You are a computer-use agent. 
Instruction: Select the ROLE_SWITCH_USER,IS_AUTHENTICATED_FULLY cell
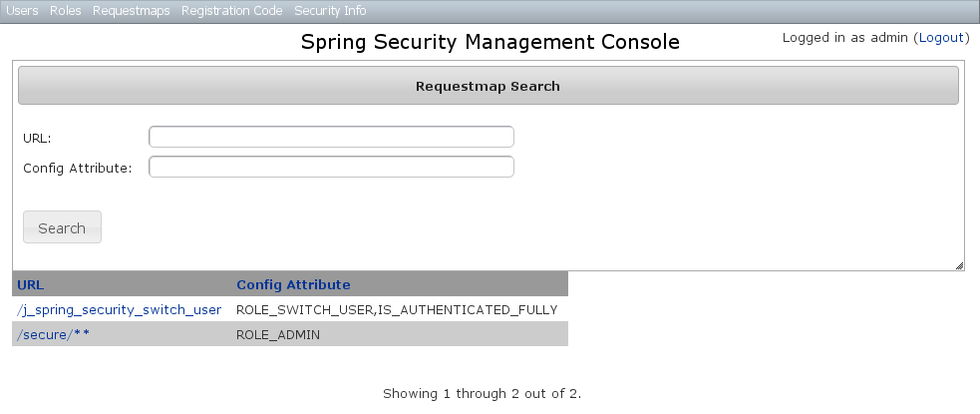[x=396, y=309]
